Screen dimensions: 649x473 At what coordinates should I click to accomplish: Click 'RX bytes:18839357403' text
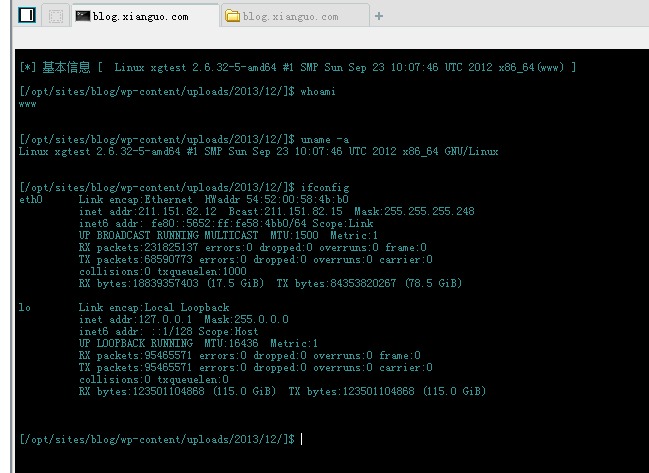(x=139, y=283)
